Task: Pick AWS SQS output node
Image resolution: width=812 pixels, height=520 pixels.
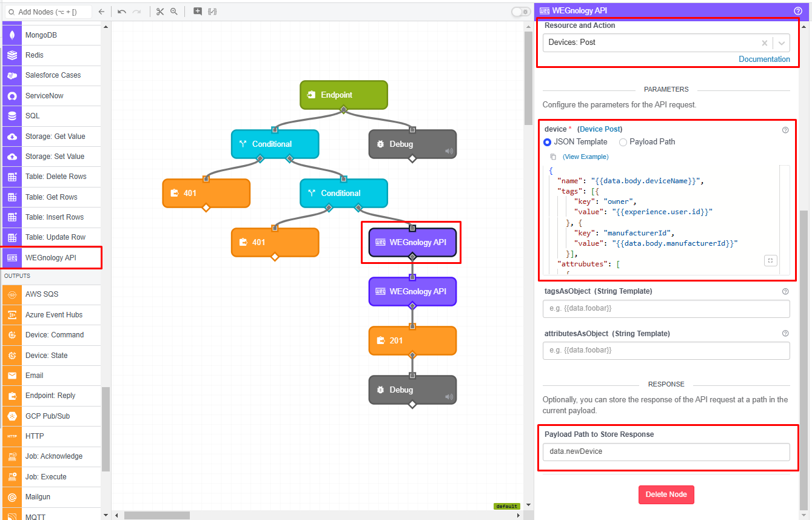Action: pos(51,294)
